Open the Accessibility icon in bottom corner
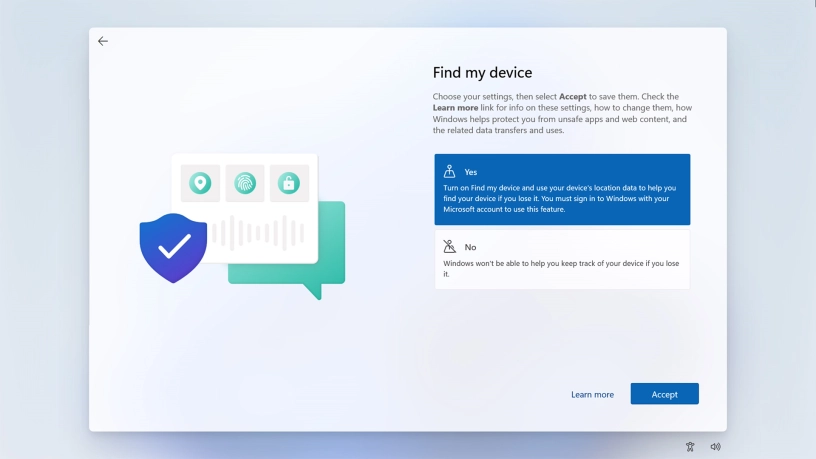Image resolution: width=816 pixels, height=459 pixels. 690,447
